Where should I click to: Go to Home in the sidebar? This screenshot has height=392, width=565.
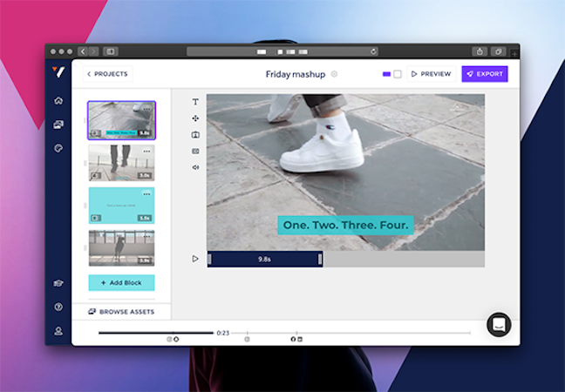pyautogui.click(x=58, y=101)
